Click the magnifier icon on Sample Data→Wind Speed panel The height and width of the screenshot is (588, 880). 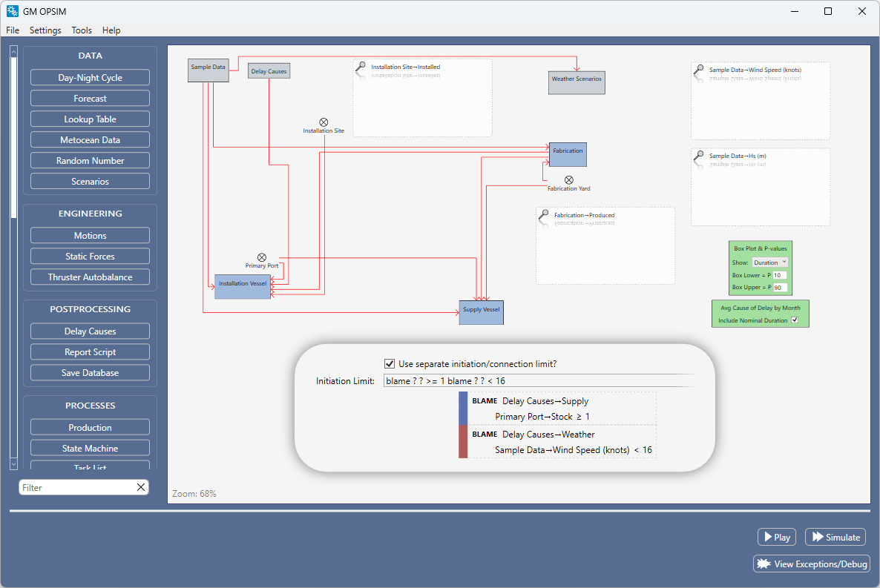click(697, 69)
